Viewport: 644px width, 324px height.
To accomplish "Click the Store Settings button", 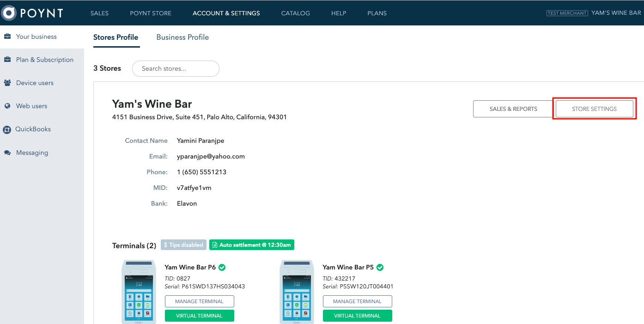I will pyautogui.click(x=594, y=109).
